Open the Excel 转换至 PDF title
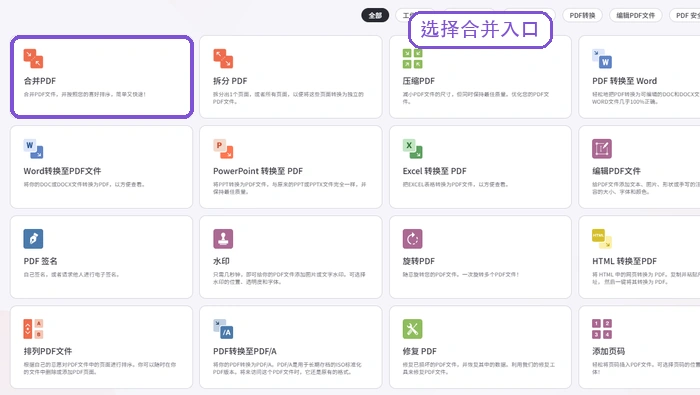Screen dimensions: 700x395 (x=434, y=171)
